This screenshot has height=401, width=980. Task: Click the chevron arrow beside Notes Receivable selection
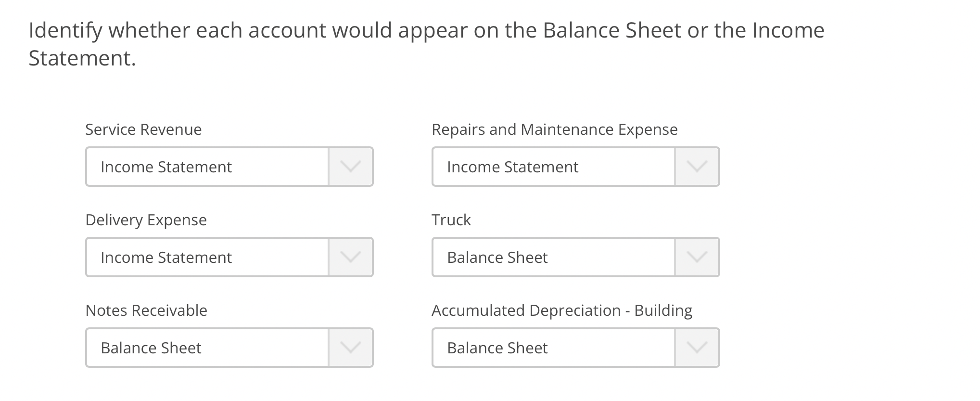coord(351,347)
